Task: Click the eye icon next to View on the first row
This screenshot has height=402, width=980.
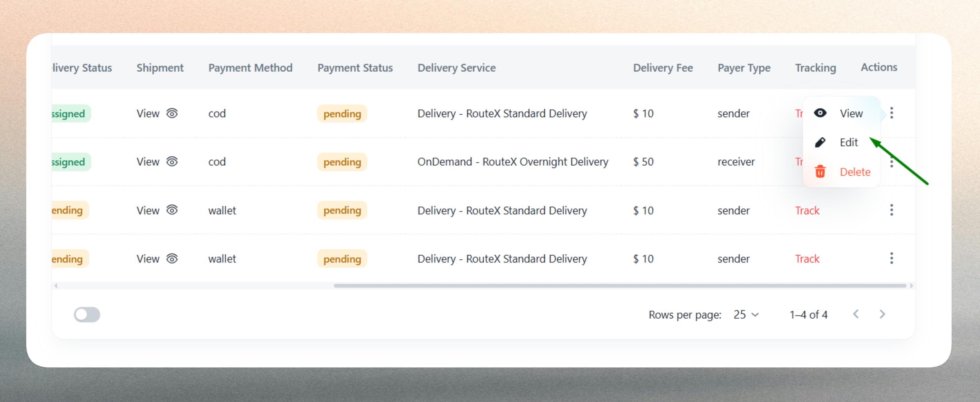Action: pos(172,113)
